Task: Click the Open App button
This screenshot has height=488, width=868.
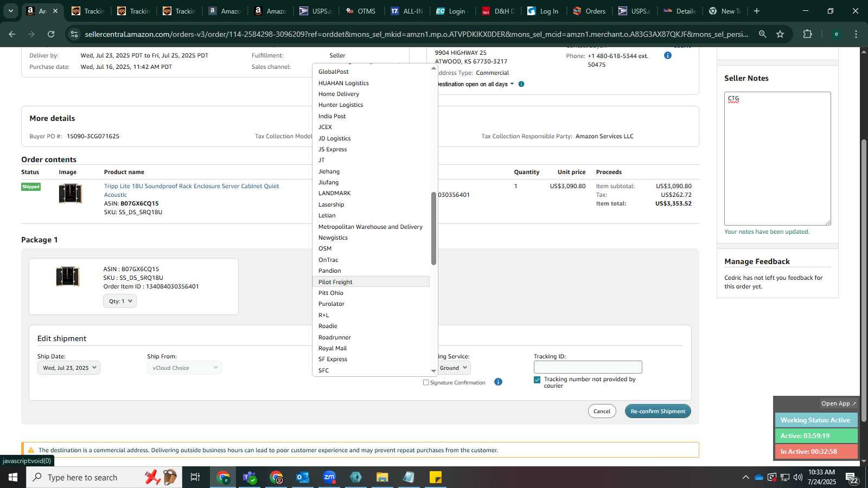Action: (x=838, y=403)
